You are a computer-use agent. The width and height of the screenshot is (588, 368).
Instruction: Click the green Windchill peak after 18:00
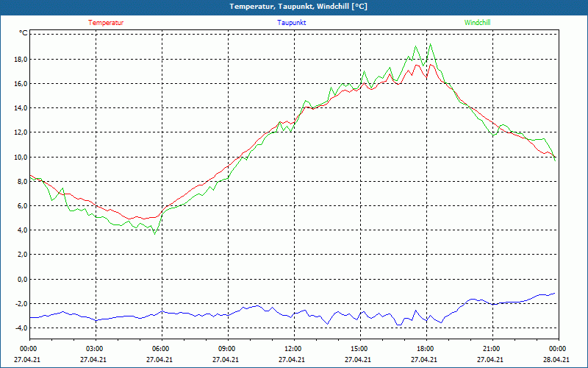430,44
